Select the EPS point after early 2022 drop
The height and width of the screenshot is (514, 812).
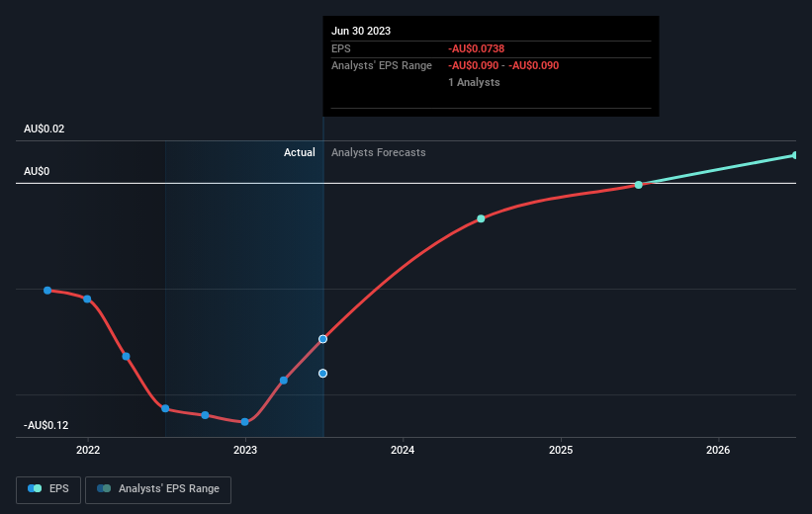pos(126,356)
